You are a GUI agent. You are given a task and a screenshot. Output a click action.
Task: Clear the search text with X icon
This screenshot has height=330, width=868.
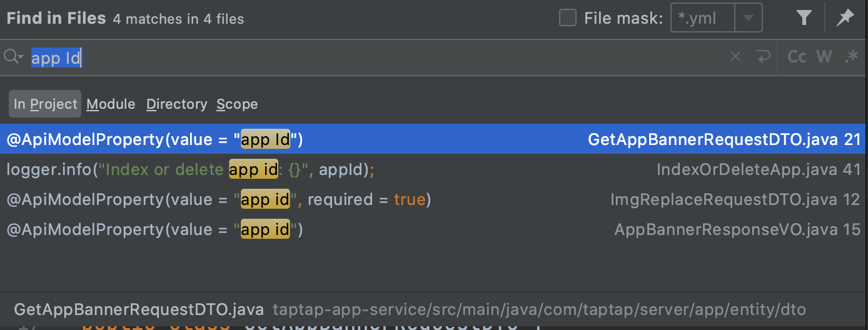[x=735, y=57]
